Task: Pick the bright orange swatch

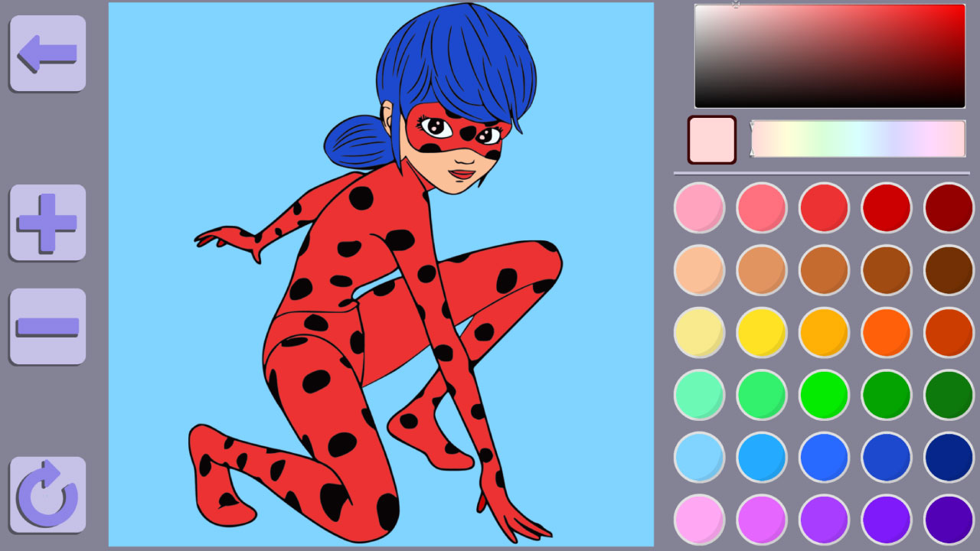Action: [x=887, y=332]
